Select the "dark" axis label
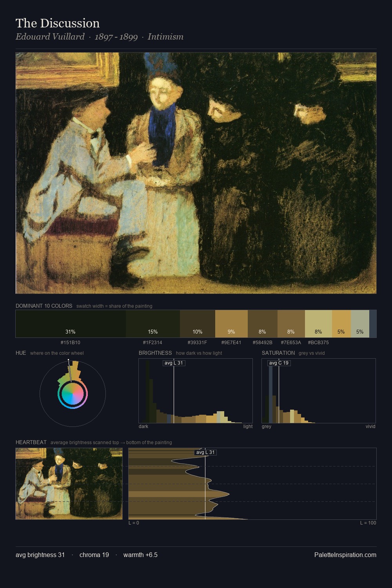This screenshot has width=392, height=588. point(143,426)
